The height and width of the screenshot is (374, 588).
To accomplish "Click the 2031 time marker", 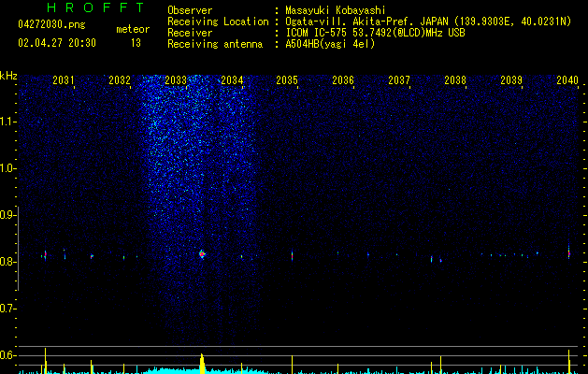I will pyautogui.click(x=63, y=80).
